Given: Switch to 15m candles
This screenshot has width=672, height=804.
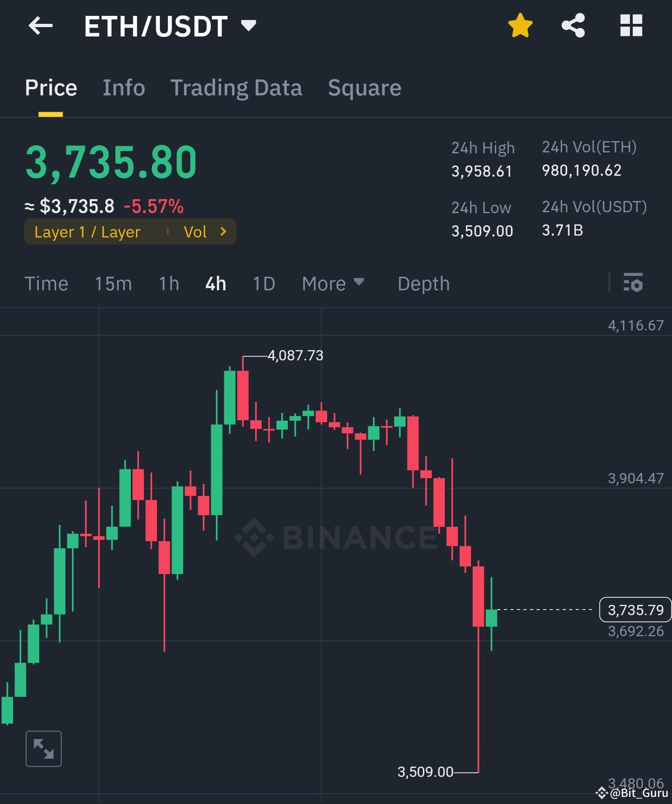Looking at the screenshot, I should point(113,283).
